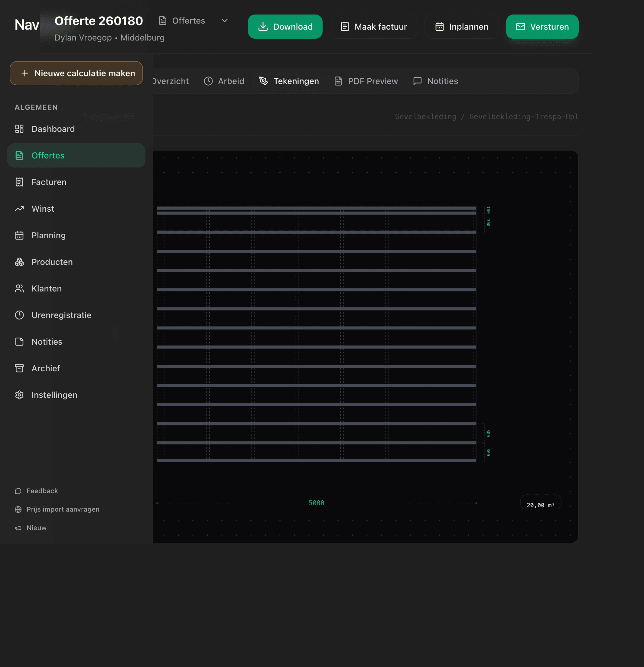This screenshot has width=644, height=667.
Task: Open Klanten with the people icon
Action: (19, 288)
